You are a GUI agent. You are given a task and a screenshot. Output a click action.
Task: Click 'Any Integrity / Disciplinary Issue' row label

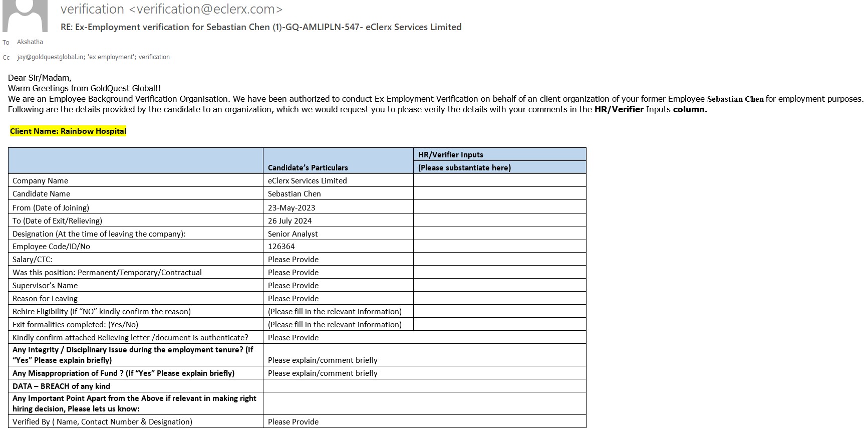coord(133,355)
